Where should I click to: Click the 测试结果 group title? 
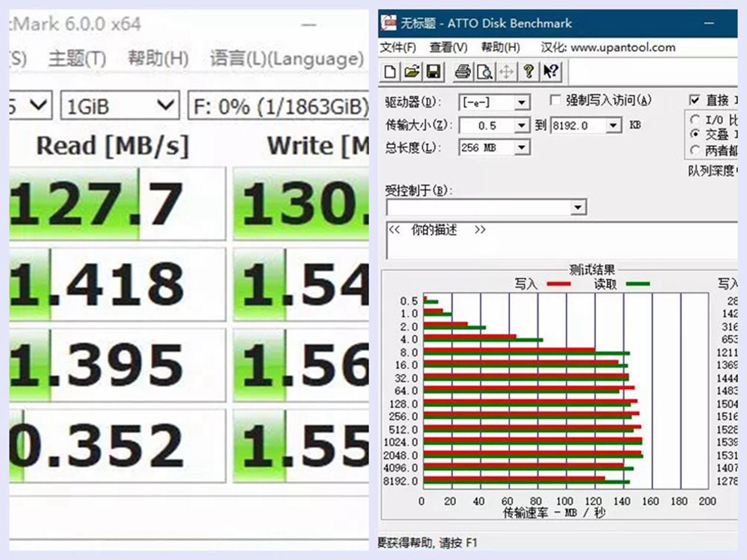pos(592,270)
